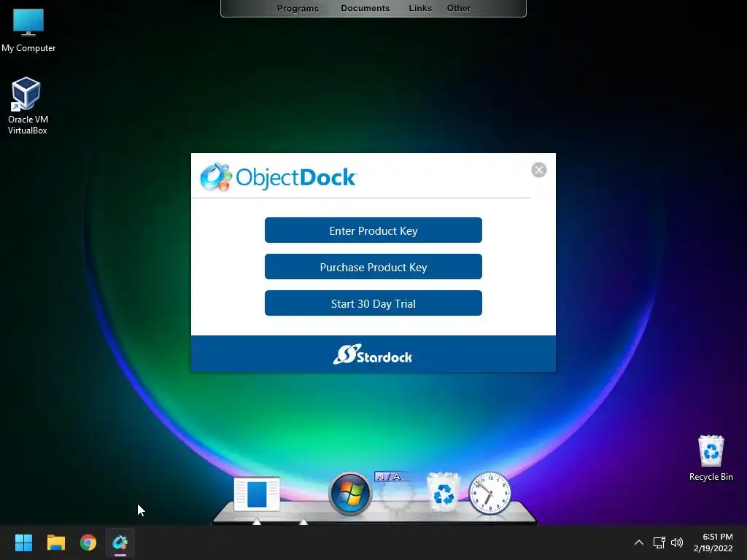Open Recycle Bin on the desktop

pos(711,458)
